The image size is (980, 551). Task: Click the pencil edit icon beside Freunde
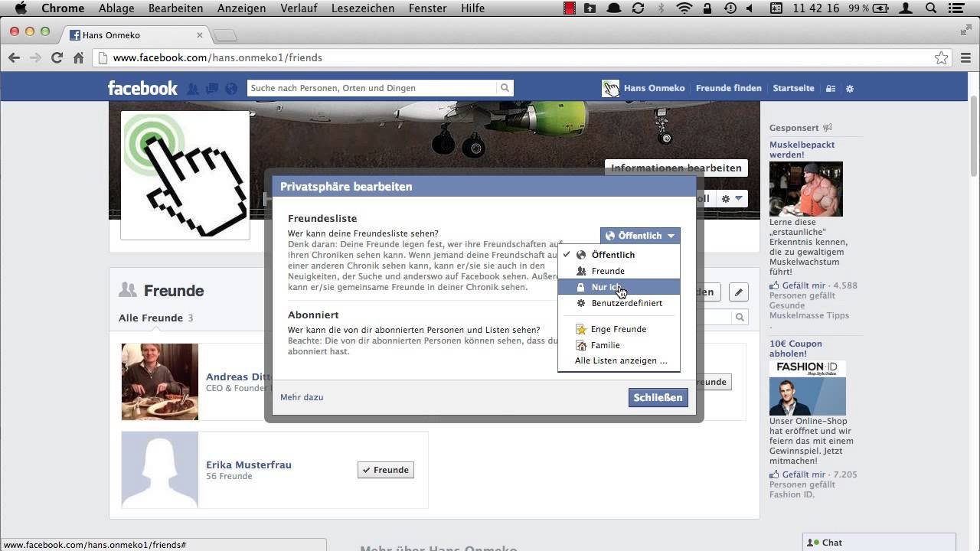point(738,292)
